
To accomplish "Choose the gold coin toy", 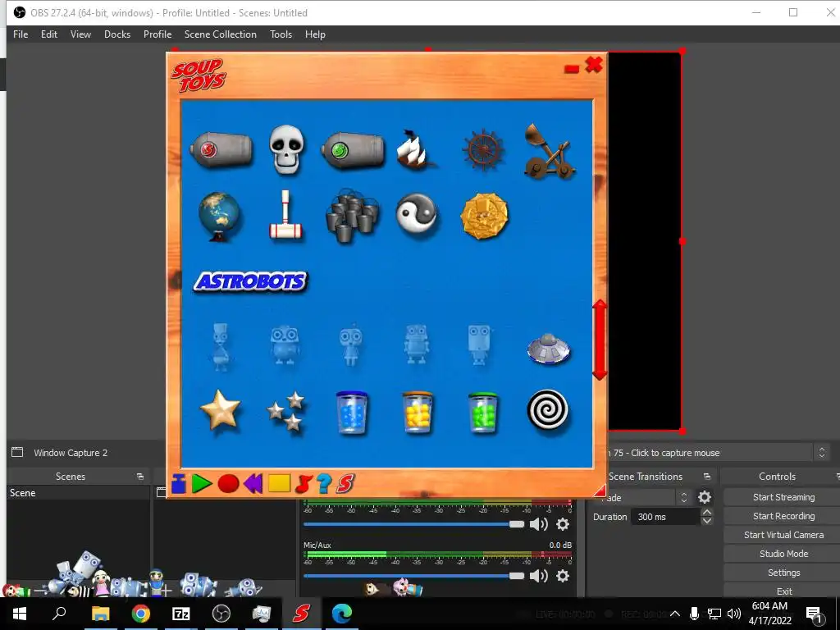I will pyautogui.click(x=484, y=216).
